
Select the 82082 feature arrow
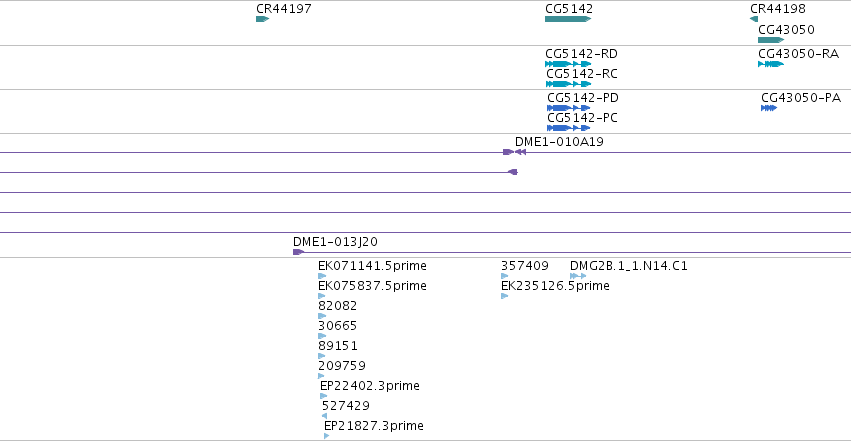pyautogui.click(x=322, y=316)
